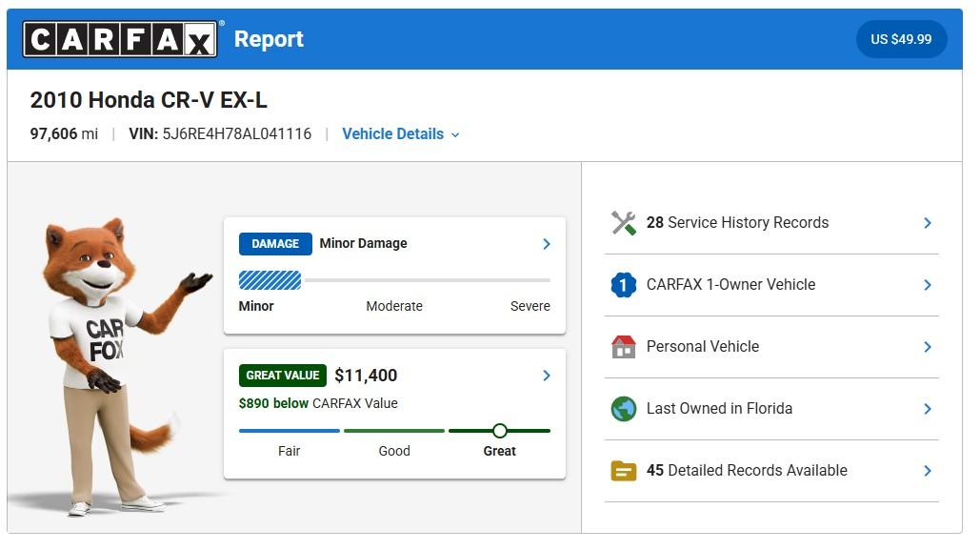980x550 pixels.
Task: Click the $11,400 price text
Action: (366, 376)
